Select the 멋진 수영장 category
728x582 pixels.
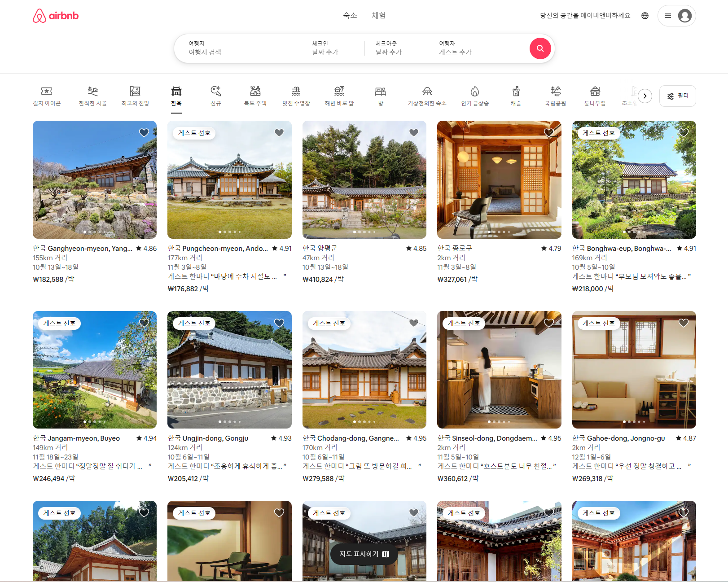point(296,96)
